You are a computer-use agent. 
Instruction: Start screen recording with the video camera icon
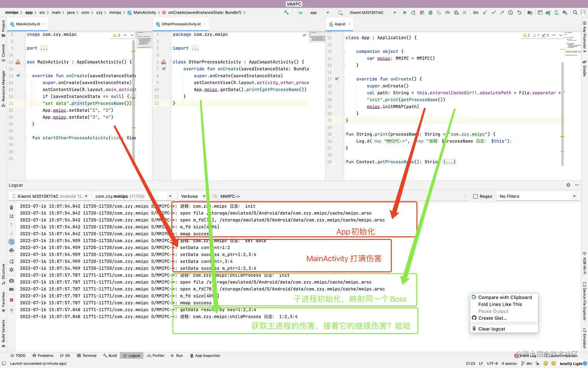point(11,289)
